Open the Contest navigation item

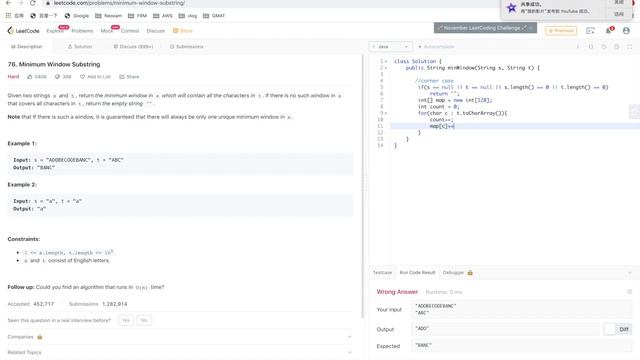click(x=130, y=31)
